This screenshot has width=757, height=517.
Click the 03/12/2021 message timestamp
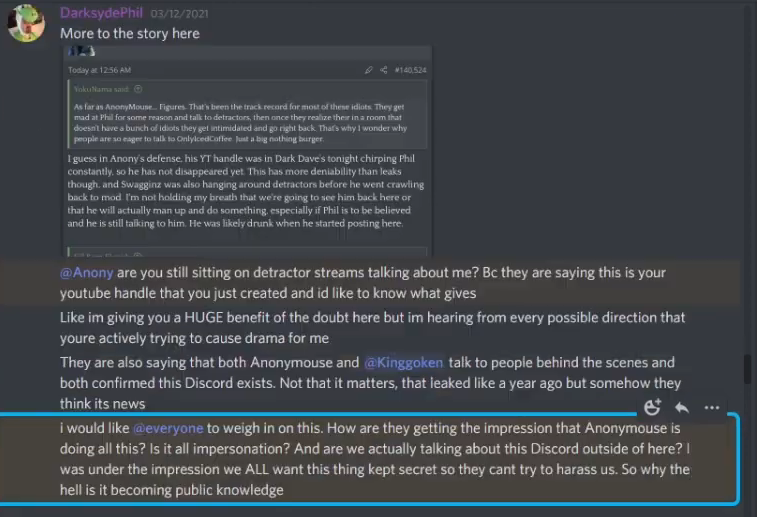pos(180,14)
